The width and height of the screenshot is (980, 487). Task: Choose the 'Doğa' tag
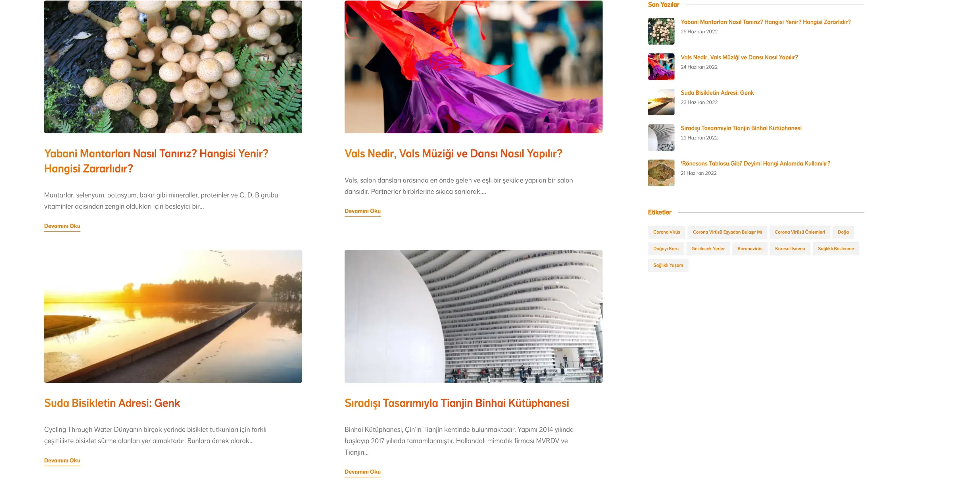tap(843, 232)
